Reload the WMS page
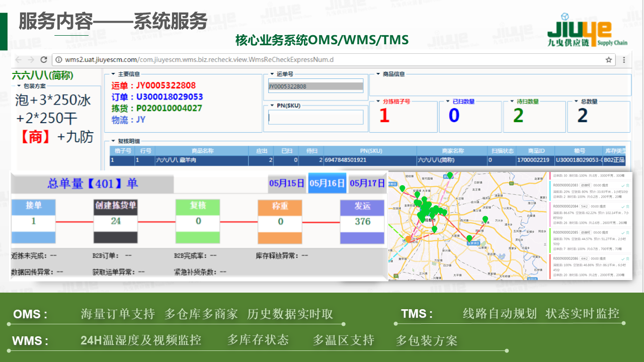 point(44,60)
